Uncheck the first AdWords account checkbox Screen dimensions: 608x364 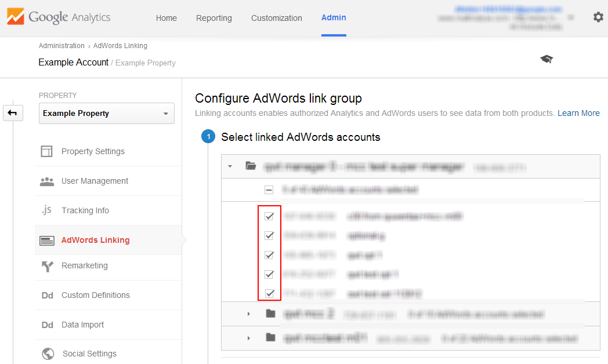[269, 216]
